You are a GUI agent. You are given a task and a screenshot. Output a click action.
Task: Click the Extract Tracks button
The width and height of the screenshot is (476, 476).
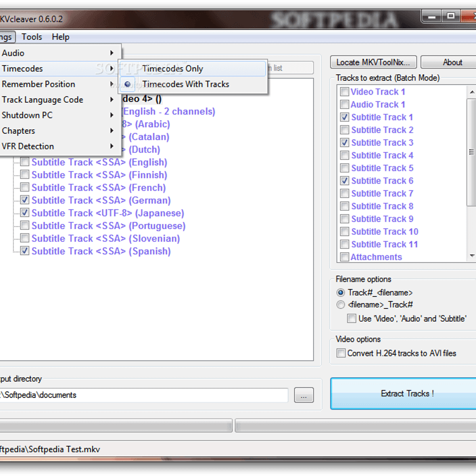(x=407, y=393)
